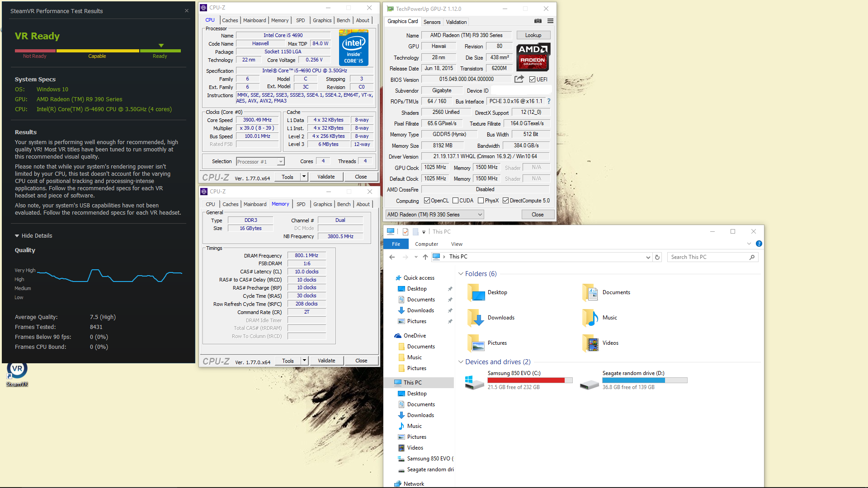Select OneDrive in the navigation pane
Viewport: 868px width, 488px height.
(415, 336)
